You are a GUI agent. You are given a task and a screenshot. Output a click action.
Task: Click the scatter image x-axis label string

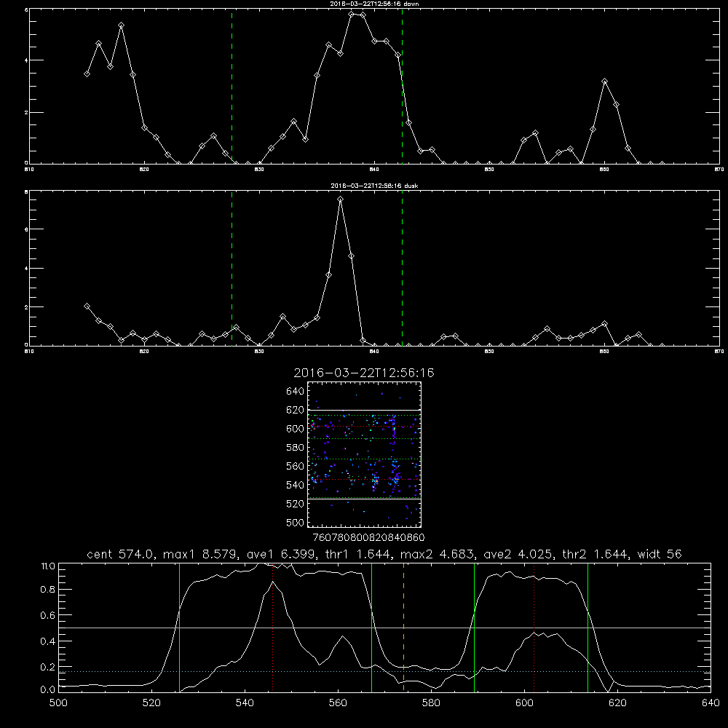click(369, 538)
